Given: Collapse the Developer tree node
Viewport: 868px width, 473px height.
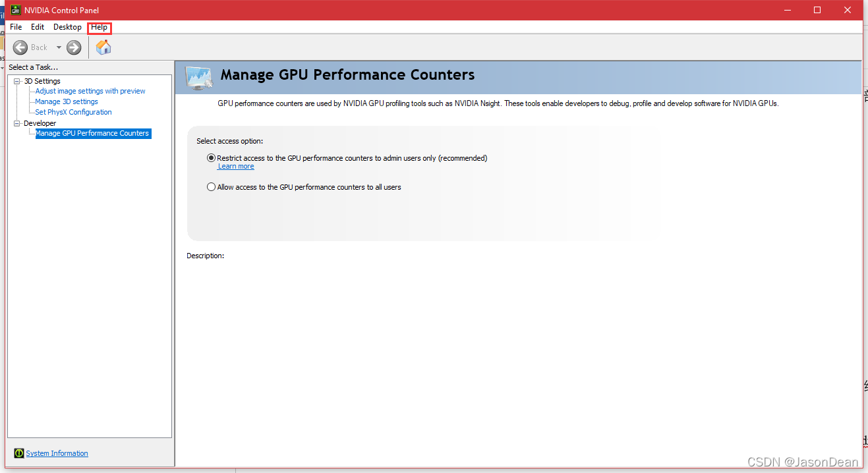Looking at the screenshot, I should pyautogui.click(x=17, y=123).
